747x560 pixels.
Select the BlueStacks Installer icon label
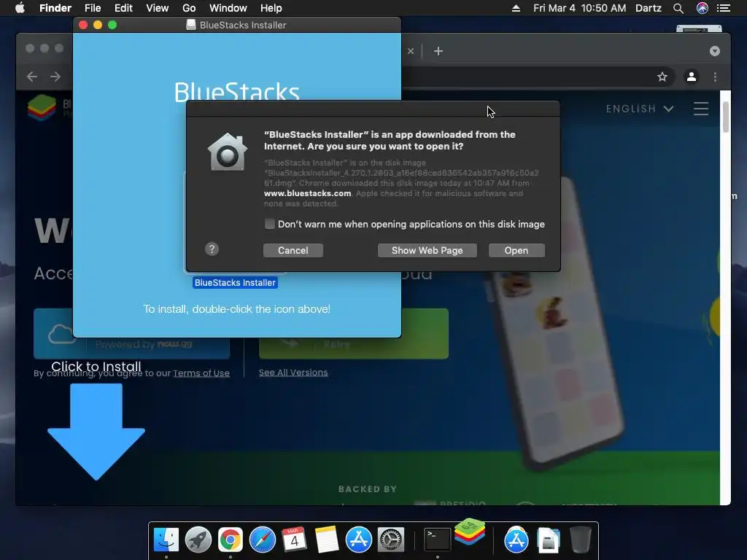pos(235,283)
